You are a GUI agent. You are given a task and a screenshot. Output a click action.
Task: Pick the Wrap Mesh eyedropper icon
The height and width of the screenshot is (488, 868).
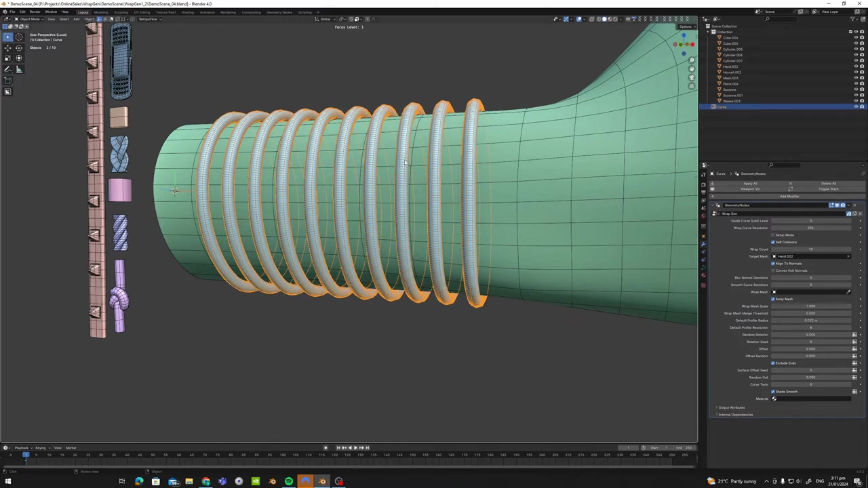[848, 292]
